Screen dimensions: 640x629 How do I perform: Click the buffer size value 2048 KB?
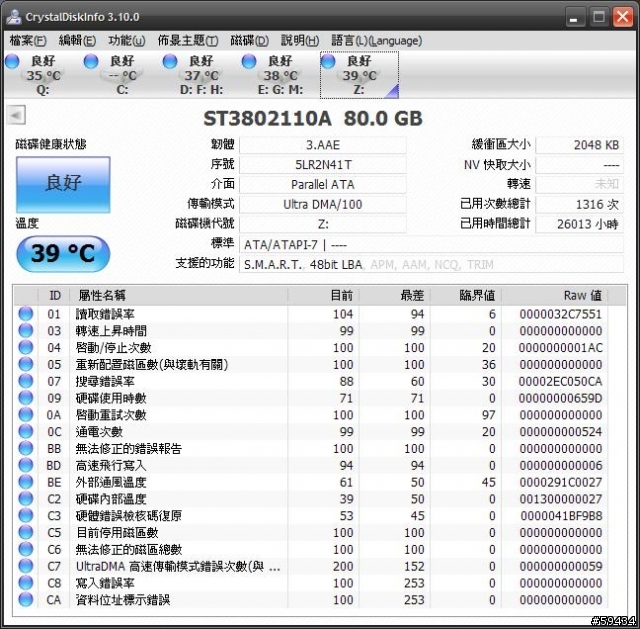(579, 145)
